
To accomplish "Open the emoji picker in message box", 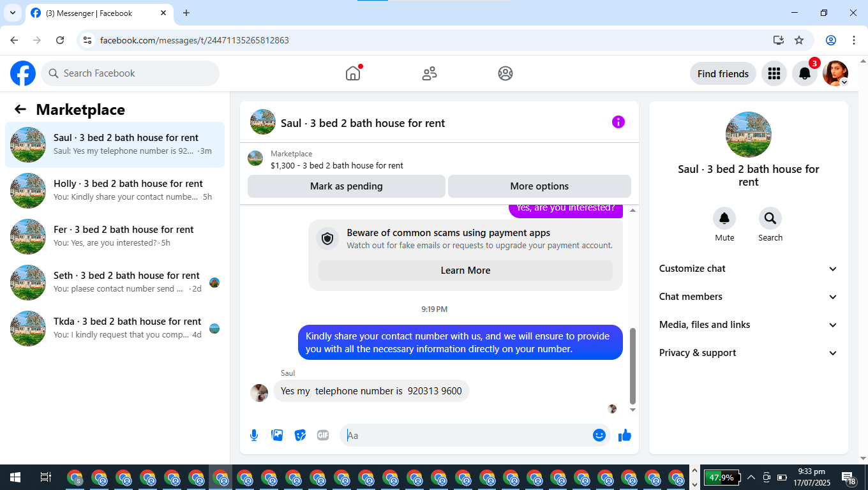I will (x=599, y=435).
